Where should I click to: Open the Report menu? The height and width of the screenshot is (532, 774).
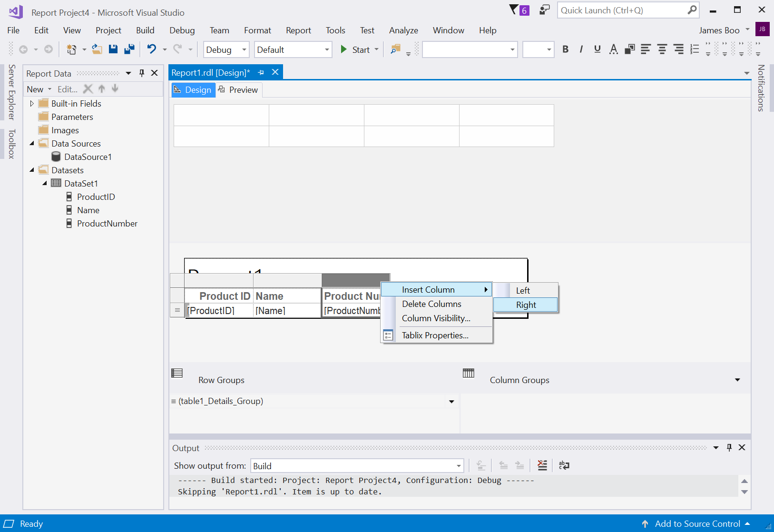(x=298, y=30)
